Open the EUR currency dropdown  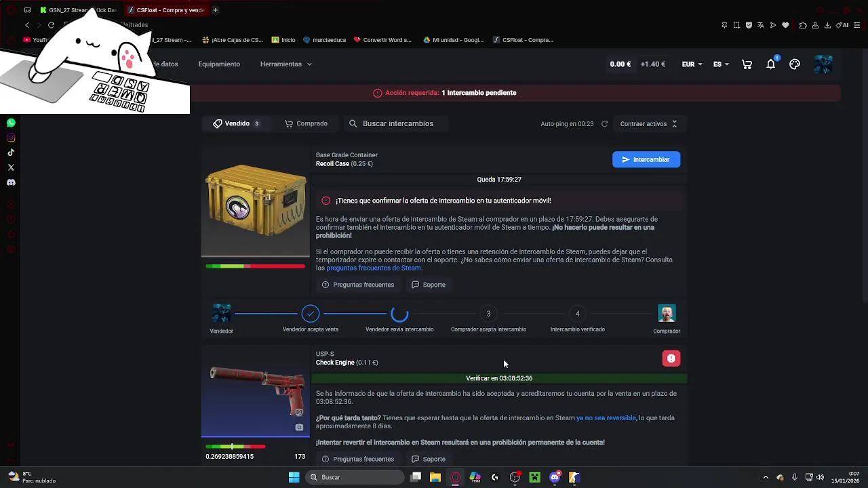pyautogui.click(x=692, y=64)
